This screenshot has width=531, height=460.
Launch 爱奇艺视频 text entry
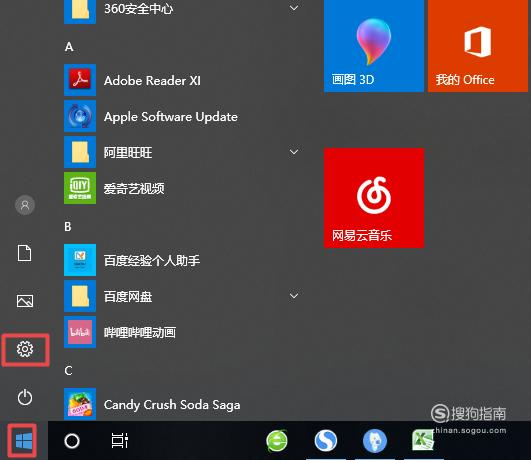pyautogui.click(x=134, y=189)
